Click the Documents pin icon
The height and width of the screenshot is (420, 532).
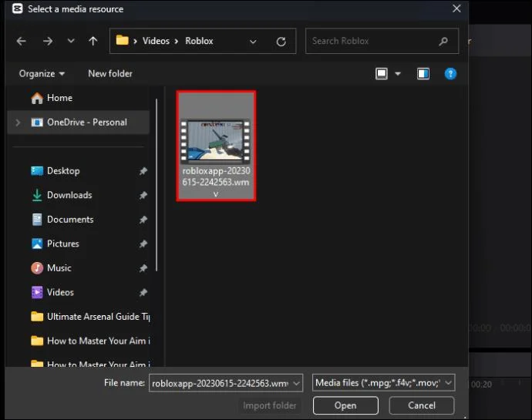143,220
